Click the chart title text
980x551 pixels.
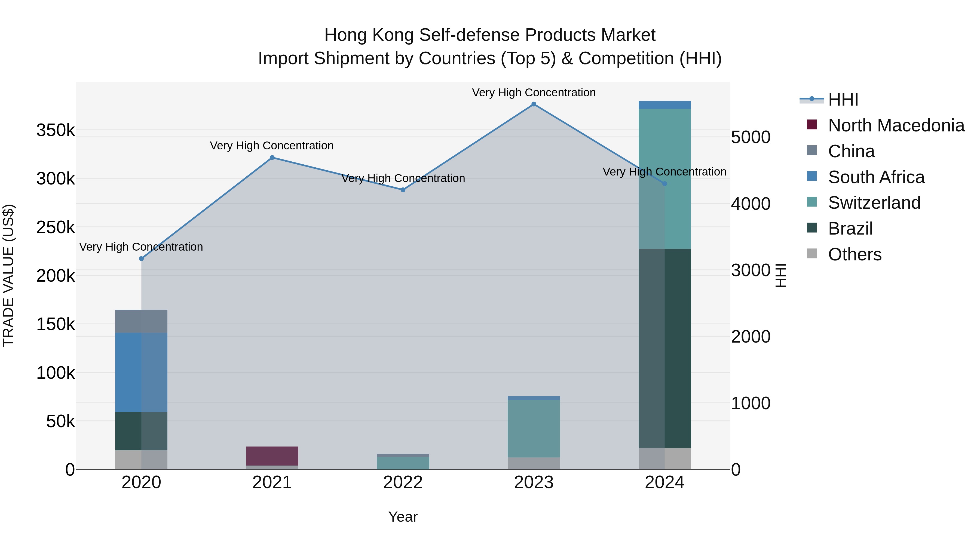click(x=490, y=46)
